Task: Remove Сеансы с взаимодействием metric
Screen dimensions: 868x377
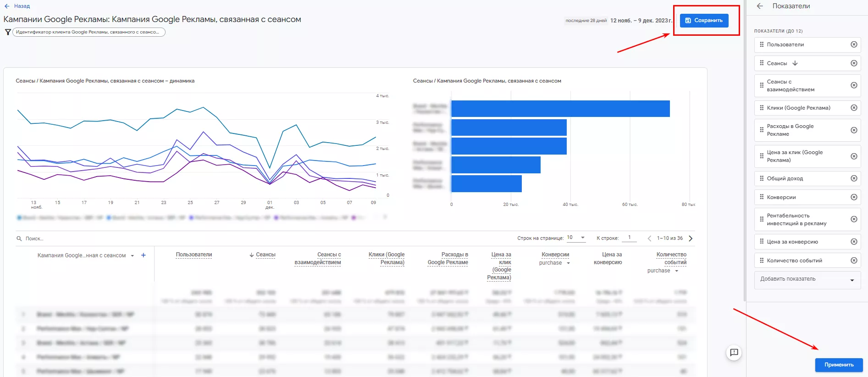Action: pos(854,85)
